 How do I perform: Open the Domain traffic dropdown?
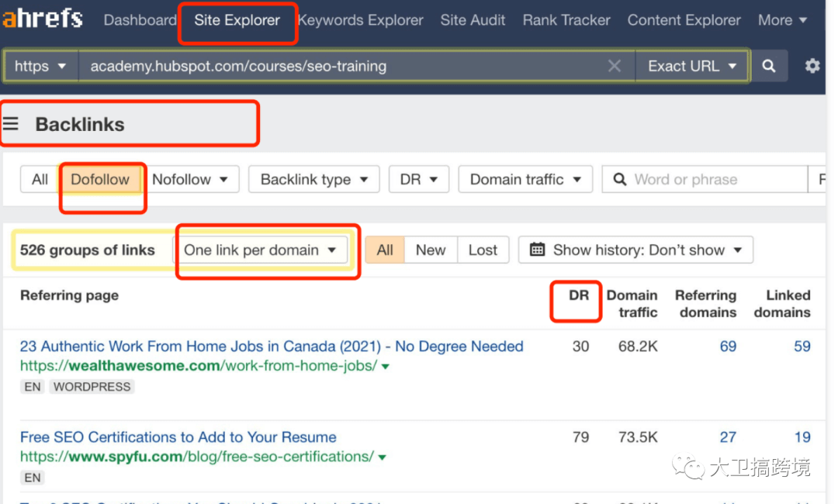(525, 179)
